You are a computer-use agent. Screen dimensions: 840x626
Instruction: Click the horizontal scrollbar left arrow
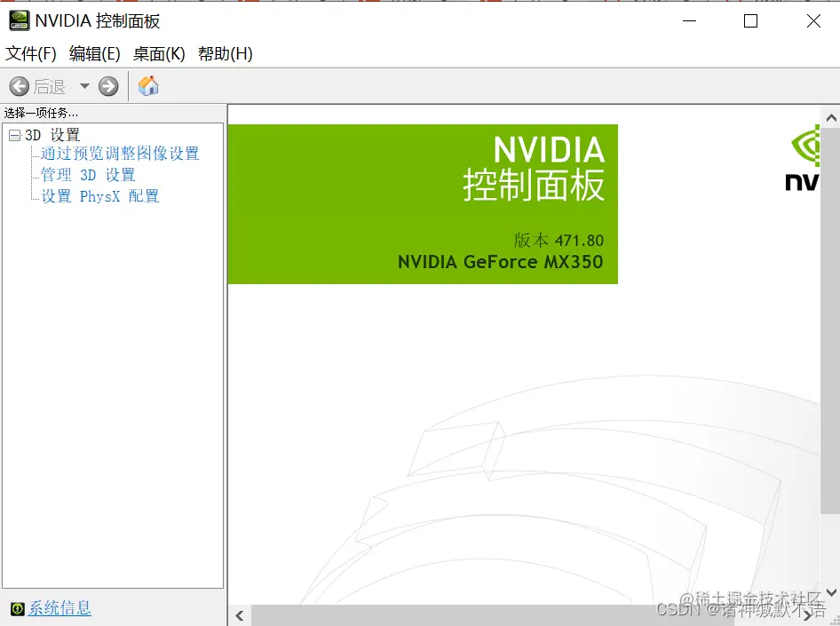coord(240,616)
